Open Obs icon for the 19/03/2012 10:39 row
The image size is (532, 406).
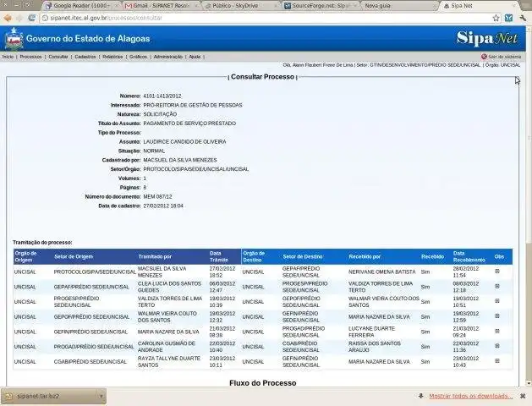(x=497, y=301)
